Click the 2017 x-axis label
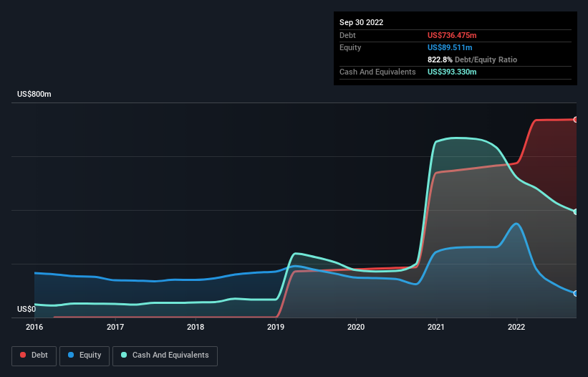Viewport: 588px width, 377px height. [115, 327]
